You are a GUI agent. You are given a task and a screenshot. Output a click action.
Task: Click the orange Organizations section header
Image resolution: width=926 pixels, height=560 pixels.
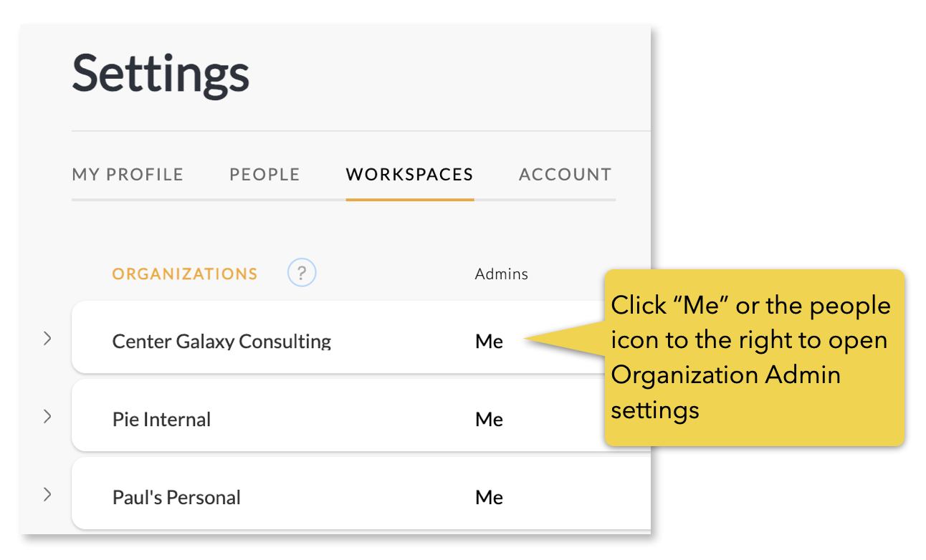point(185,274)
